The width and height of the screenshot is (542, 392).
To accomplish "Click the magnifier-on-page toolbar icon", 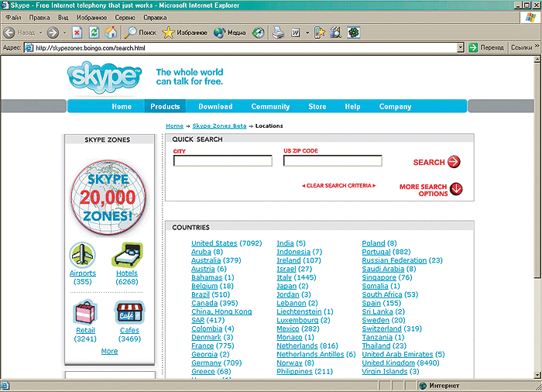I will click(x=336, y=33).
